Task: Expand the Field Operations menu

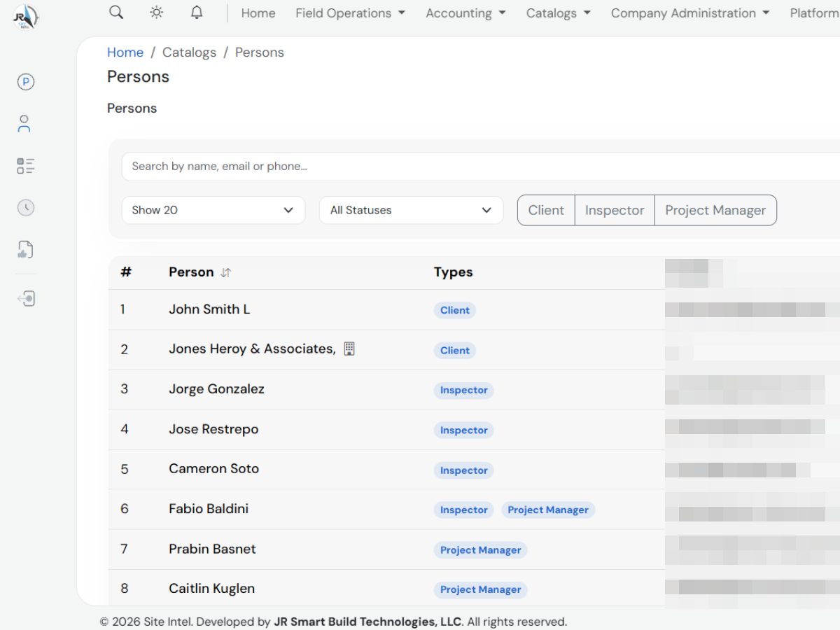Action: coord(351,13)
